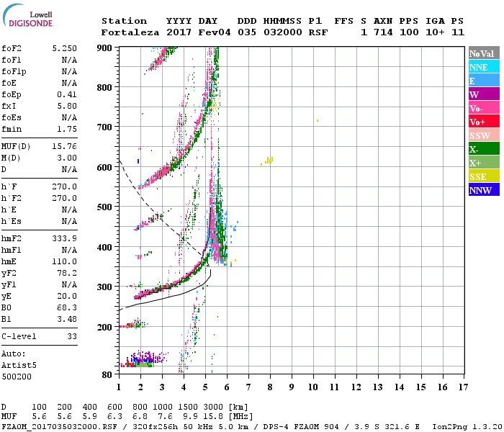Select the X+ legend color box
The height and width of the screenshot is (432, 504).
tap(484, 163)
